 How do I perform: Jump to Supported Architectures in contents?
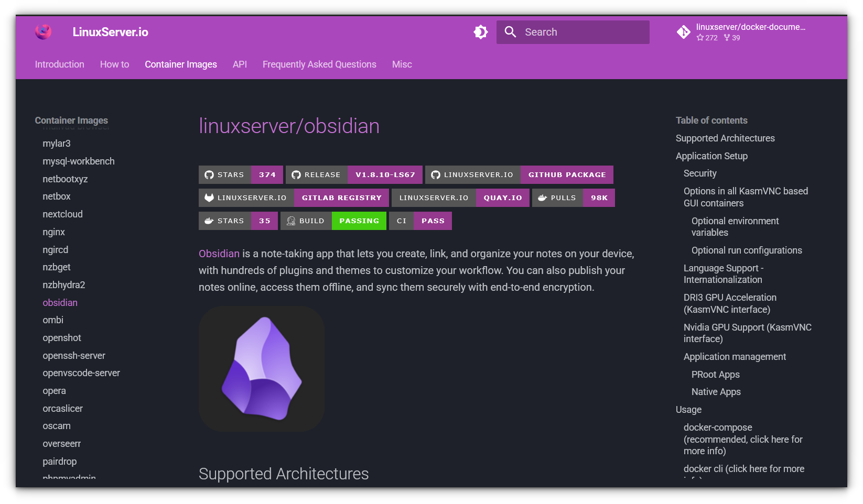coord(725,138)
